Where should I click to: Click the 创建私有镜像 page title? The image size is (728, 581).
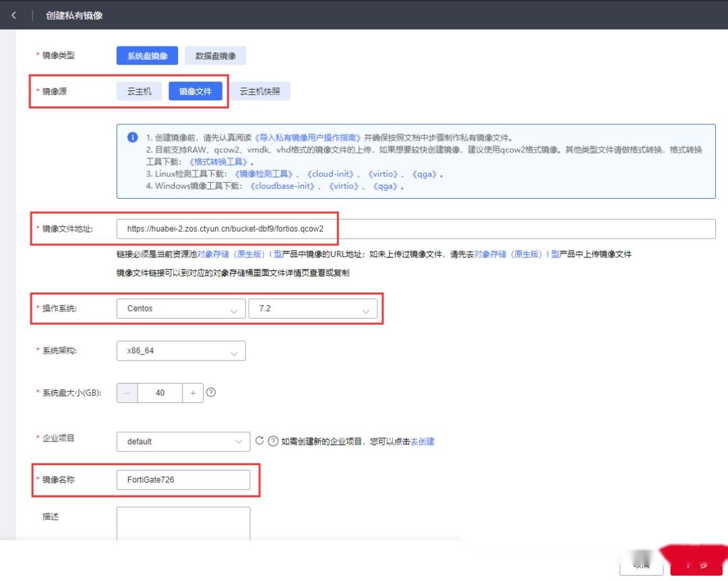(x=74, y=16)
